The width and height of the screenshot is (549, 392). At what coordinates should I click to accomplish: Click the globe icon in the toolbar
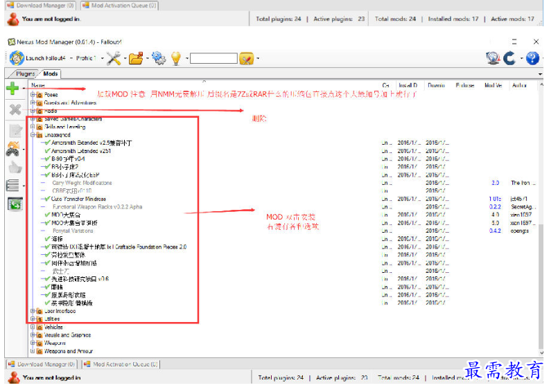point(493,58)
